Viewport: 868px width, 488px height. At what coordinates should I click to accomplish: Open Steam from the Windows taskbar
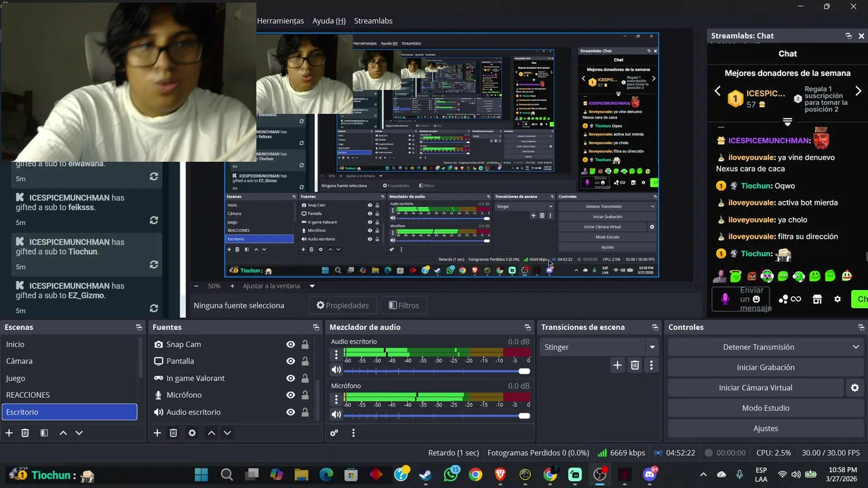[x=426, y=474]
